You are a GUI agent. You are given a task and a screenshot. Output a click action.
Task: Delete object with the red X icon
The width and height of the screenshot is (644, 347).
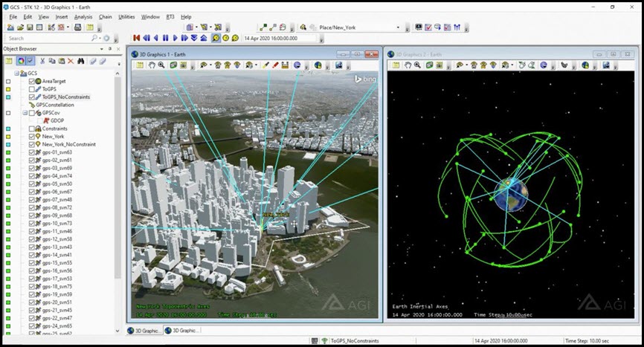[x=71, y=61]
